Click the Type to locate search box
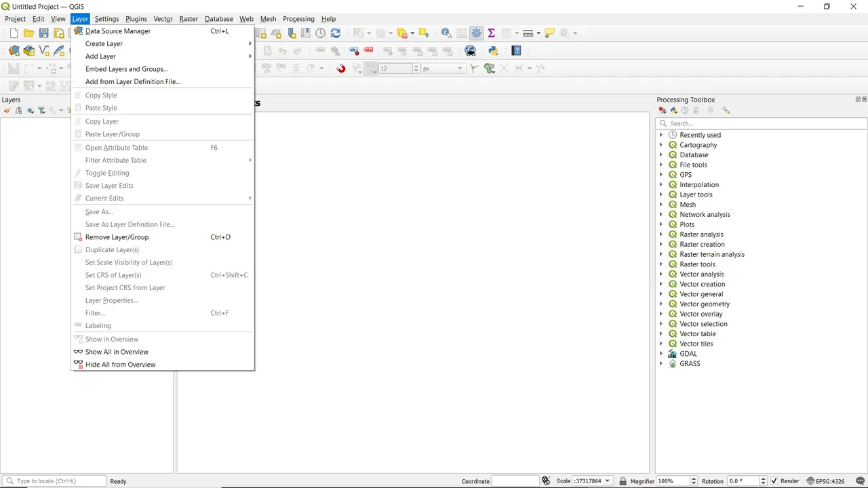 click(x=54, y=481)
